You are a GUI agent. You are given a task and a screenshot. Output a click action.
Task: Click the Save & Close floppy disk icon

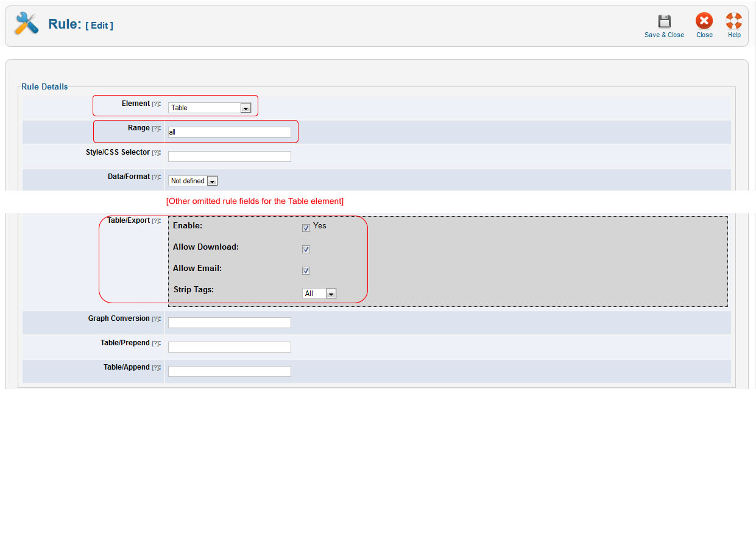point(664,21)
